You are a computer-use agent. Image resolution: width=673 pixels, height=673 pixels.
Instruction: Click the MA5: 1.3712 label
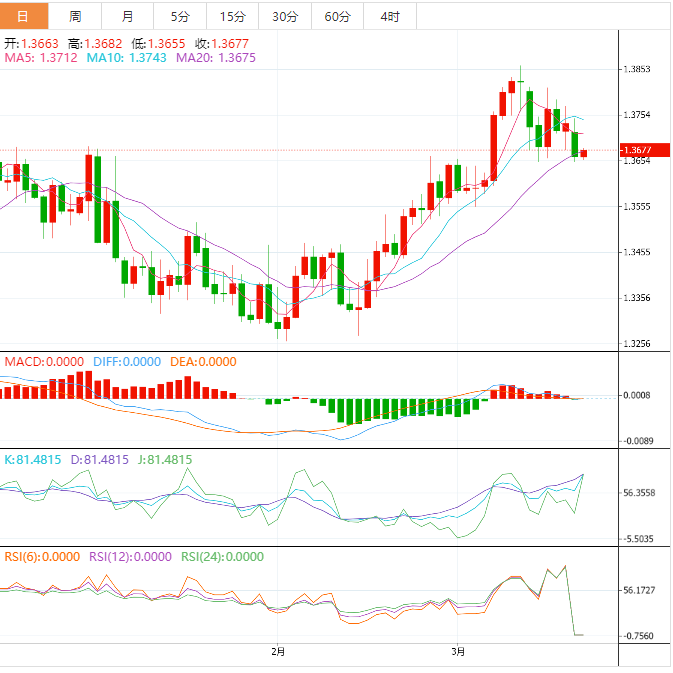pos(41,58)
